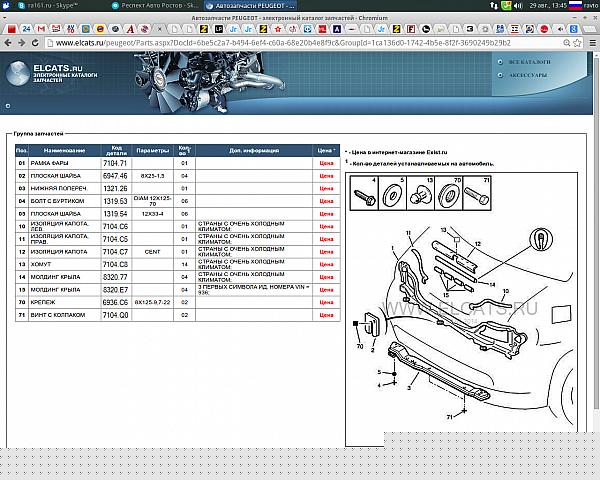Open the red square pinned tab

[11, 29]
